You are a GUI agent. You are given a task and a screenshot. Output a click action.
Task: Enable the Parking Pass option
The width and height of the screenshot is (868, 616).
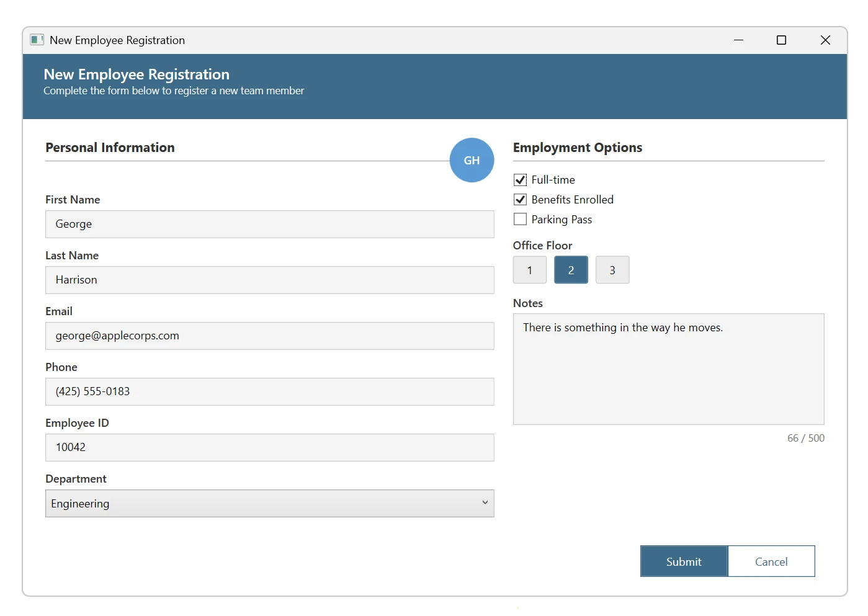pyautogui.click(x=519, y=219)
